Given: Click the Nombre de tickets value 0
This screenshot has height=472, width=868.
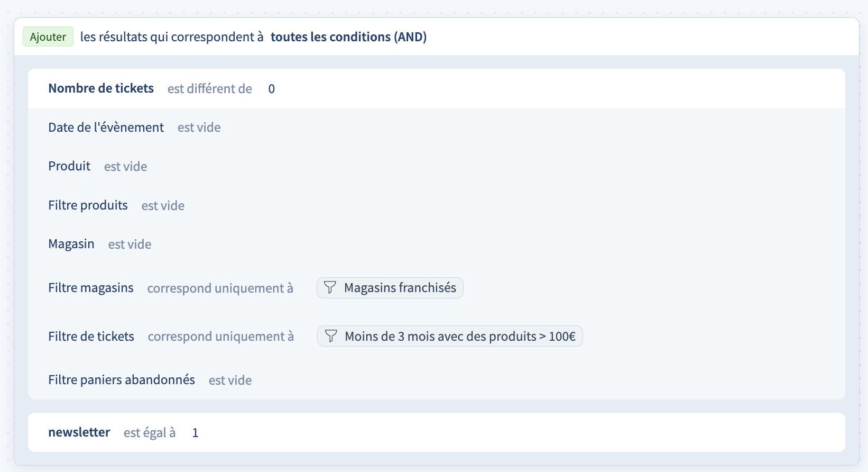Looking at the screenshot, I should pos(271,89).
